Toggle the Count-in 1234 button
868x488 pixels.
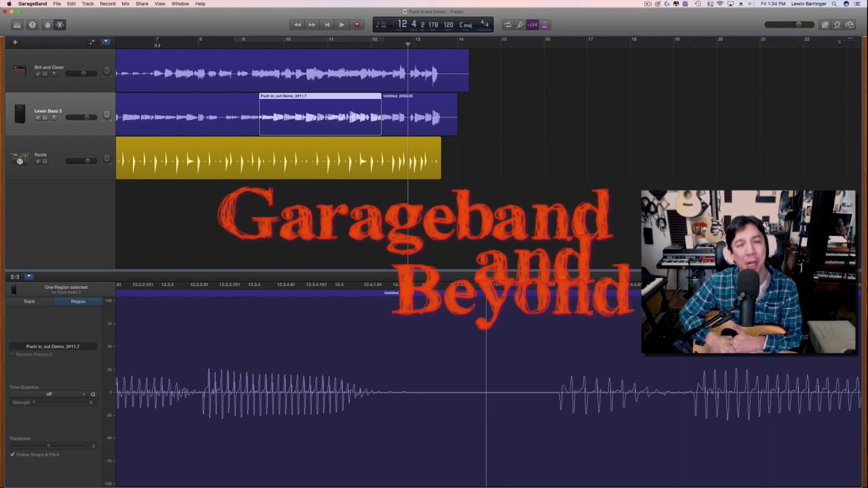[532, 25]
